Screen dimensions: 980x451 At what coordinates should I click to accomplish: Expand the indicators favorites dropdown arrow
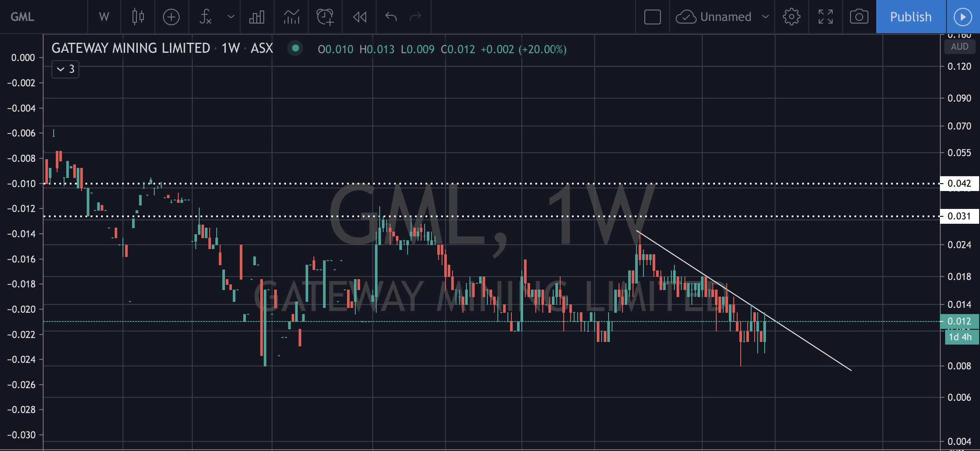click(x=231, y=17)
